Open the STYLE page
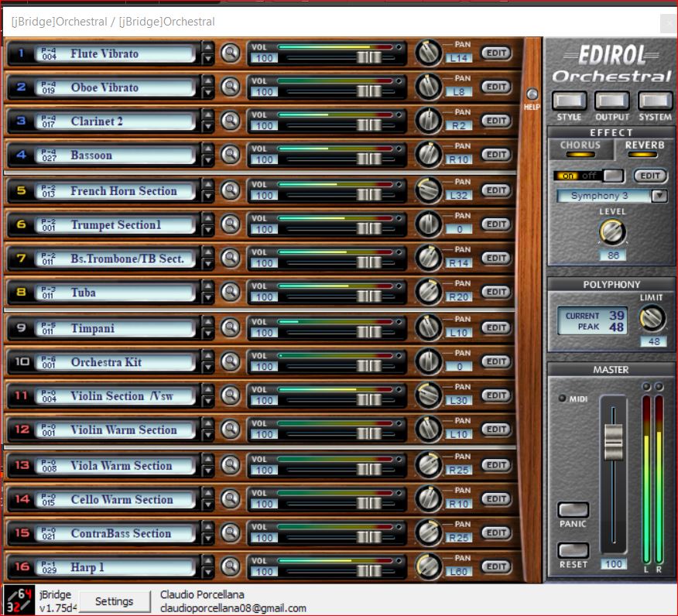The height and width of the screenshot is (616, 678). coord(569,101)
